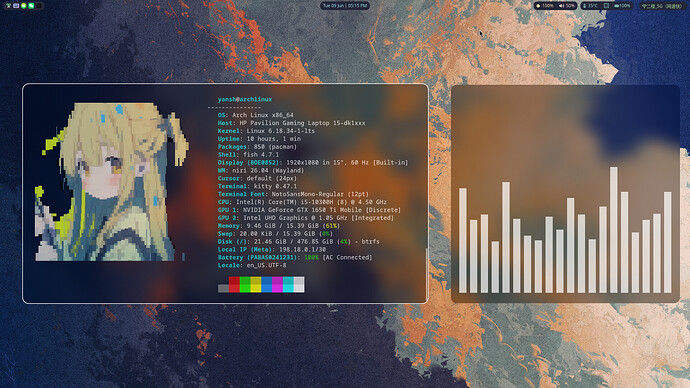This screenshot has height=388, width=690.
Task: Click the pixel-art anime girl image
Action: (112, 182)
